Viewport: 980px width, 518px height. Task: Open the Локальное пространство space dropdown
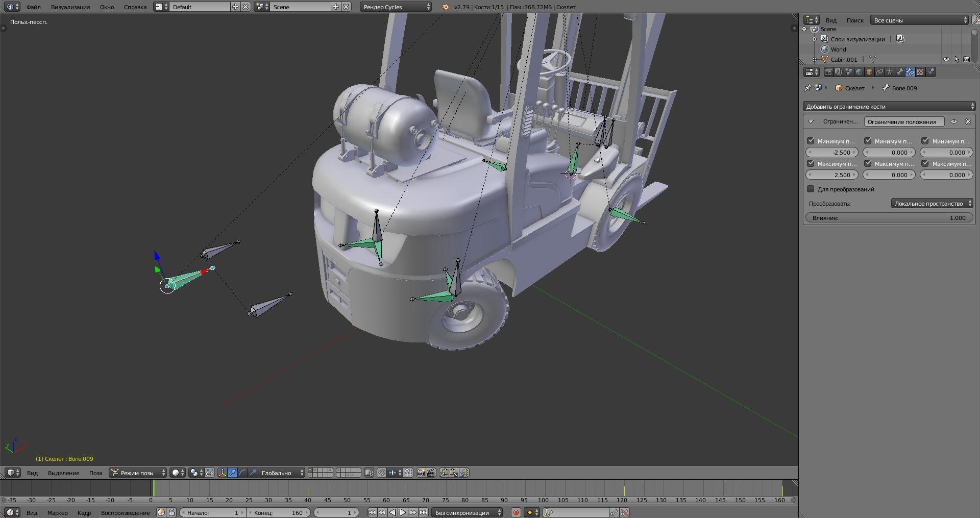click(932, 203)
